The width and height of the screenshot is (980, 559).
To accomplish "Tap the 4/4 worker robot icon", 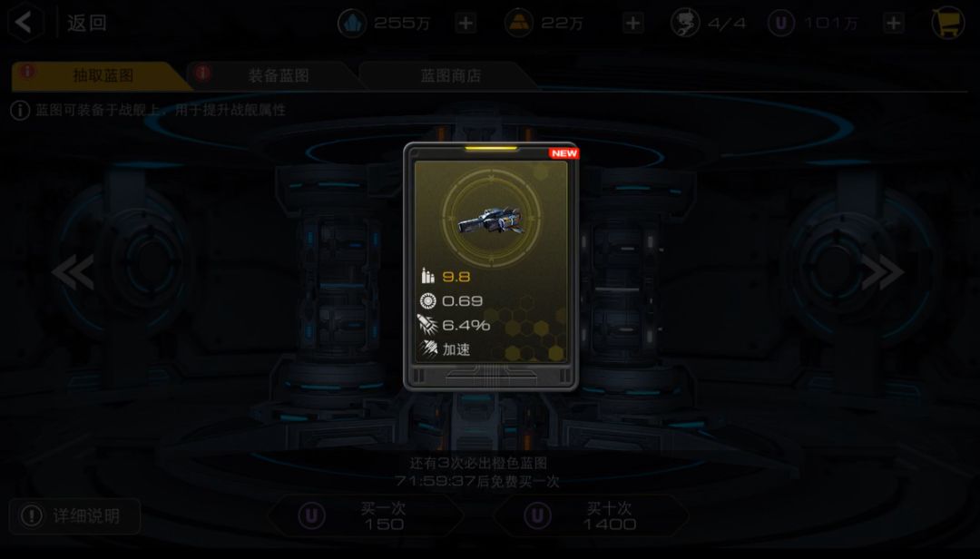I will [x=685, y=23].
